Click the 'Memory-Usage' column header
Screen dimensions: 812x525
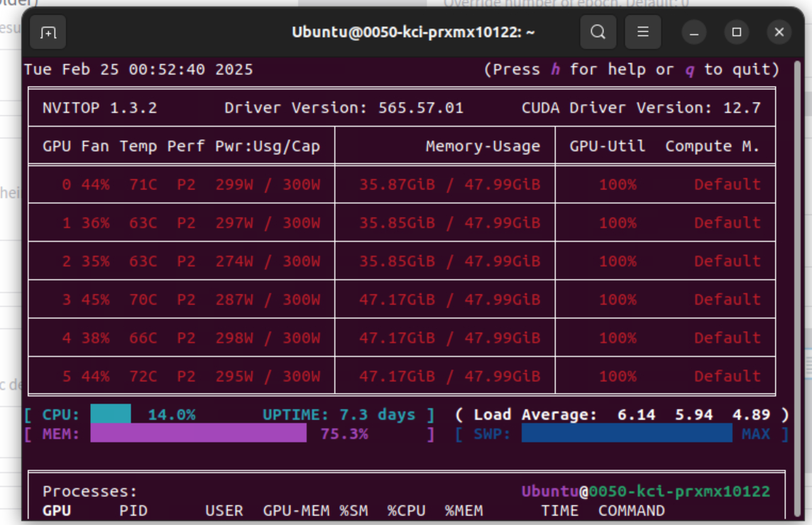(x=483, y=146)
